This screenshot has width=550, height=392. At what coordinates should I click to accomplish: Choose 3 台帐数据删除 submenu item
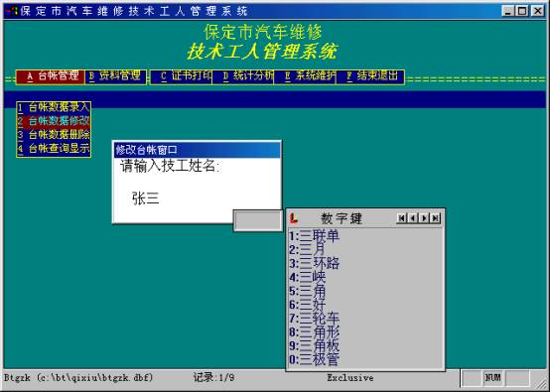[x=54, y=135]
